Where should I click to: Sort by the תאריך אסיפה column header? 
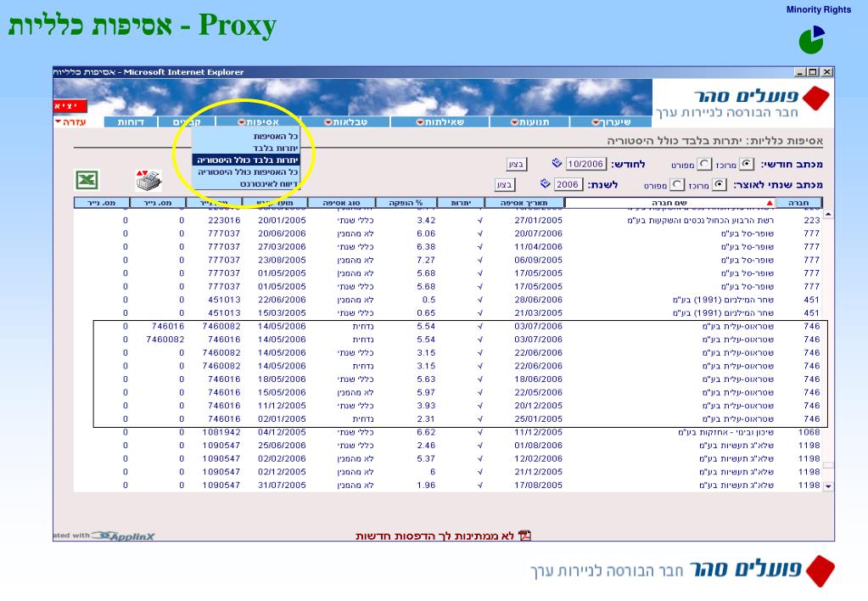tap(524, 203)
